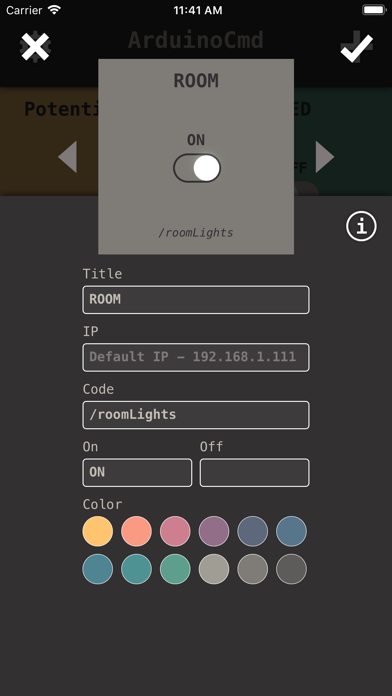Click the IP field with default placeholder
Viewport: 392px width, 696px height.
point(196,357)
